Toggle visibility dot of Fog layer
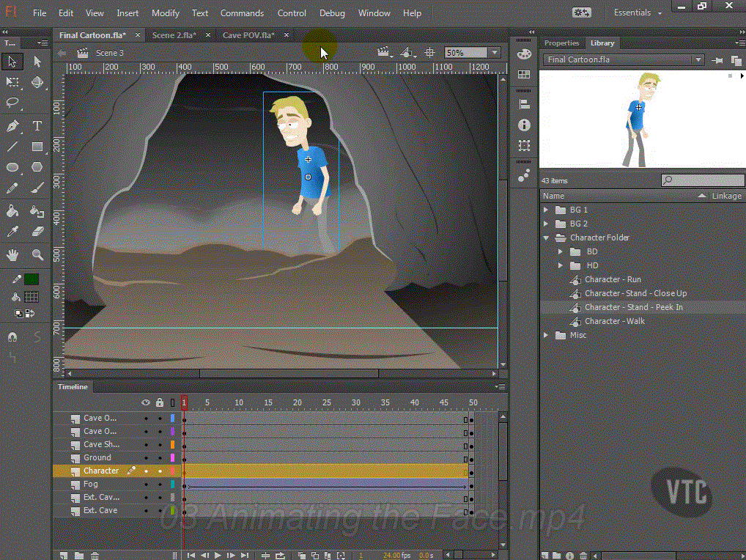Image resolution: width=746 pixels, height=560 pixels. (x=146, y=485)
